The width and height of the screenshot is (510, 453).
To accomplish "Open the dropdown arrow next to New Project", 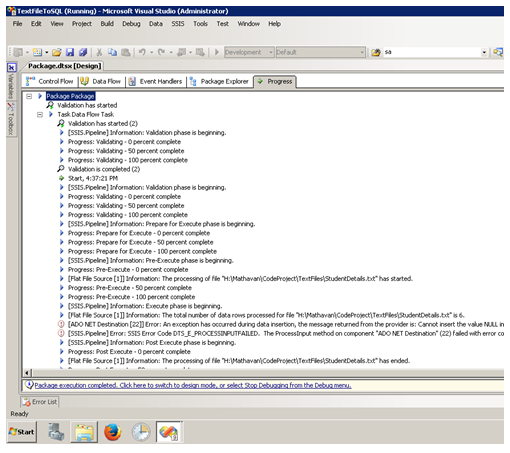I will pos(27,52).
